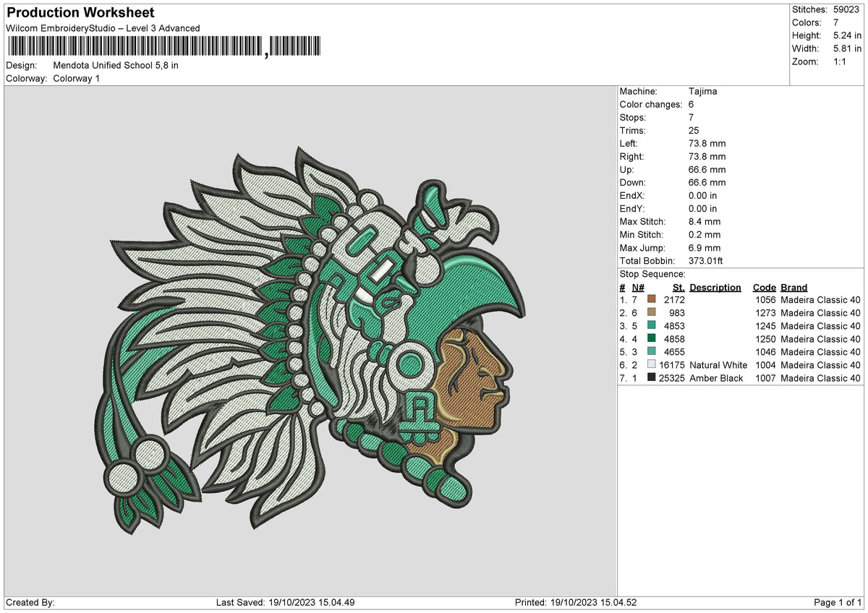Click the Amber Black color swatch
868x613 pixels.
pyautogui.click(x=652, y=378)
